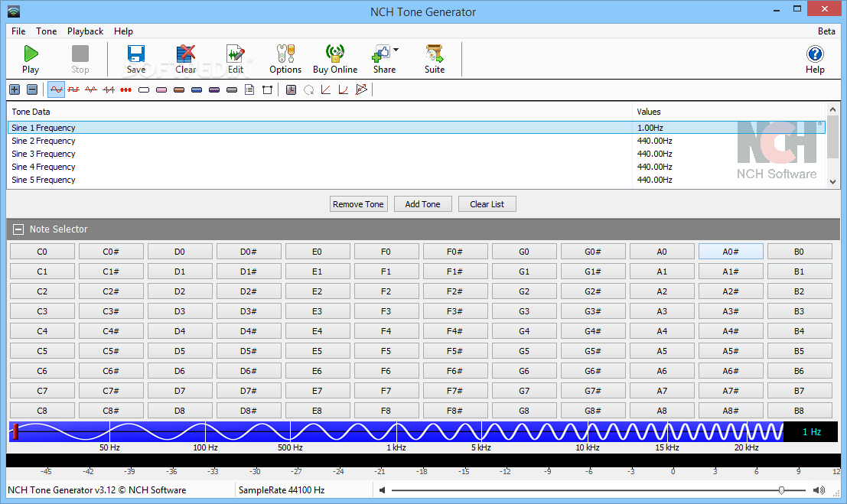Screen dimensions: 847x504
Task: Open the Playback menu
Action: [86, 31]
